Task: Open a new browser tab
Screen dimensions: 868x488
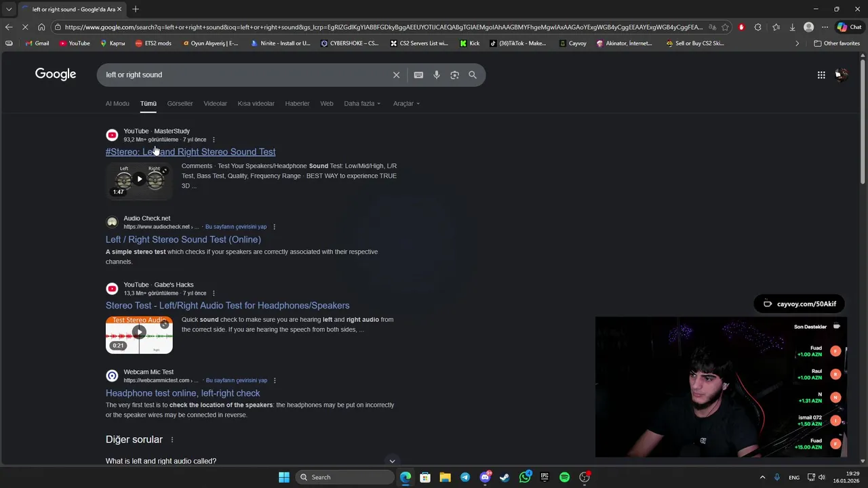Action: 136,9
